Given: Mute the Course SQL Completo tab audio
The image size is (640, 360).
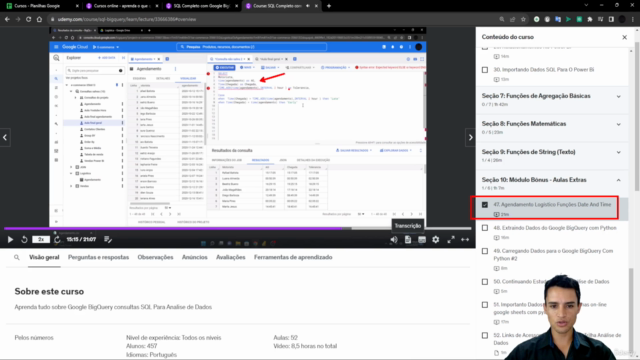Looking at the screenshot, I should click(308, 6).
